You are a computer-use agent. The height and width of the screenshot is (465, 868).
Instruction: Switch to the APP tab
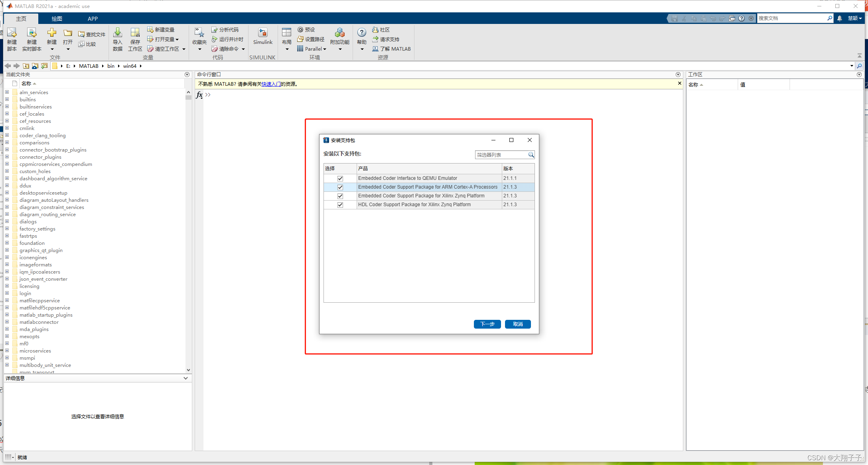[x=93, y=18]
